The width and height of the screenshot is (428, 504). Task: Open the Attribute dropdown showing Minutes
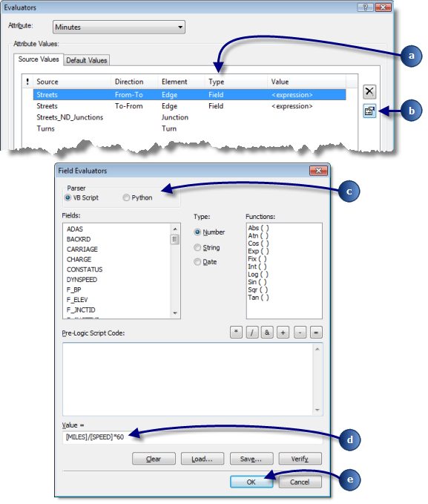tap(119, 27)
